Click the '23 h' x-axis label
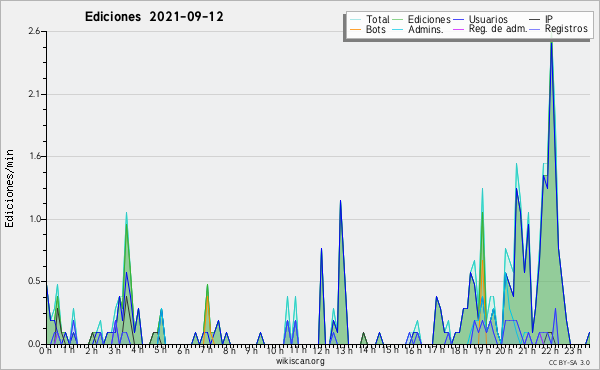Image resolution: width=600 pixels, height=370 pixels. coord(573,351)
